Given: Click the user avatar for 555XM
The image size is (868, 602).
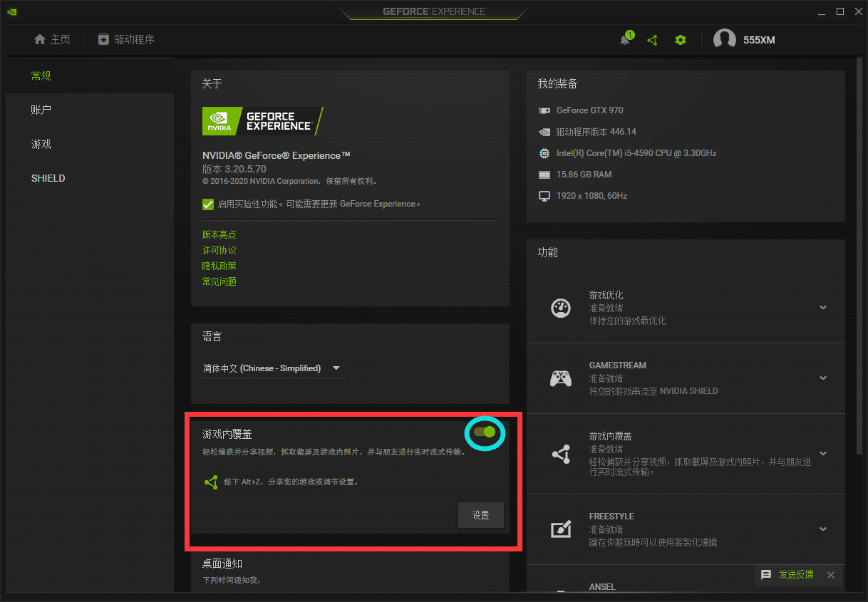Looking at the screenshot, I should [725, 40].
